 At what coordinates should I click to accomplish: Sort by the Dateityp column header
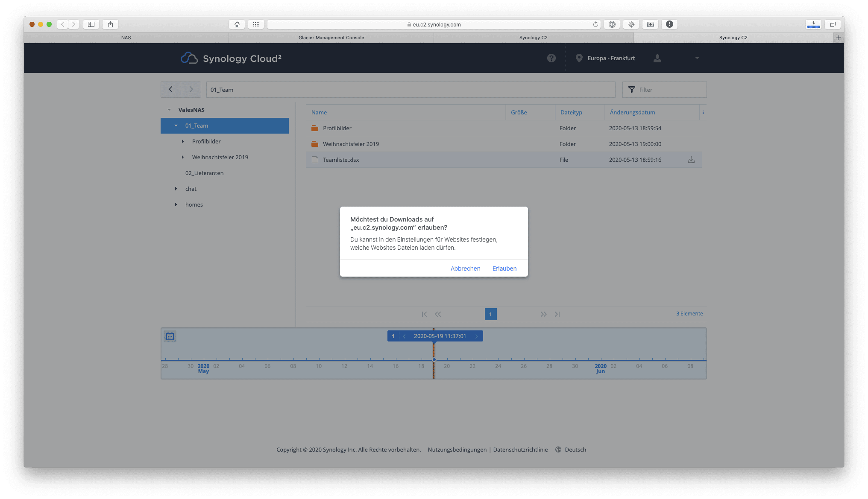tap(571, 112)
